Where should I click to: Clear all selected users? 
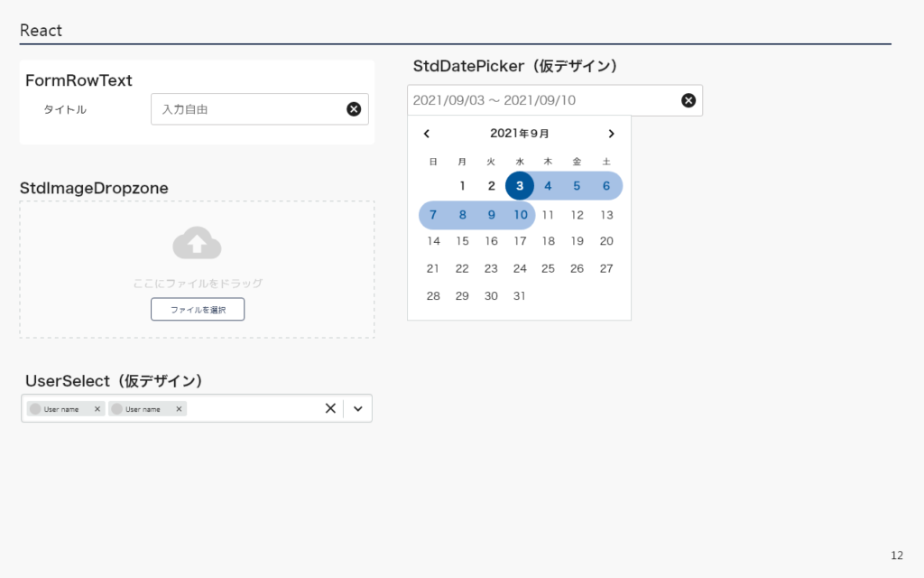click(x=330, y=408)
